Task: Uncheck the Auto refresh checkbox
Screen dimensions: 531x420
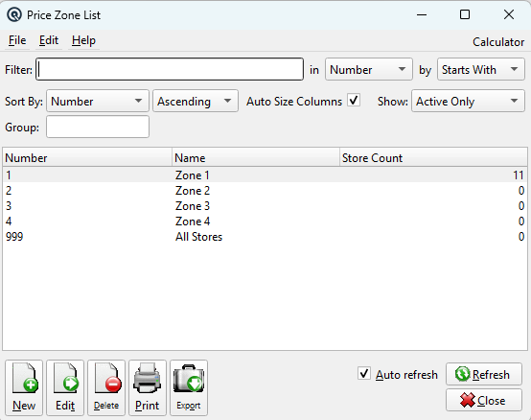Action: pyautogui.click(x=364, y=374)
